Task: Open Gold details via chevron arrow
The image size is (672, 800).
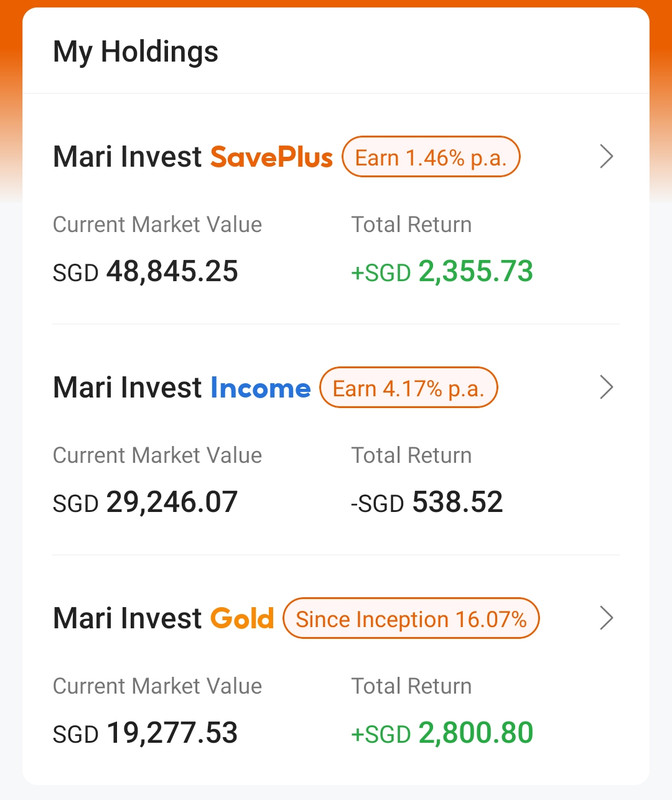Action: pos(606,618)
